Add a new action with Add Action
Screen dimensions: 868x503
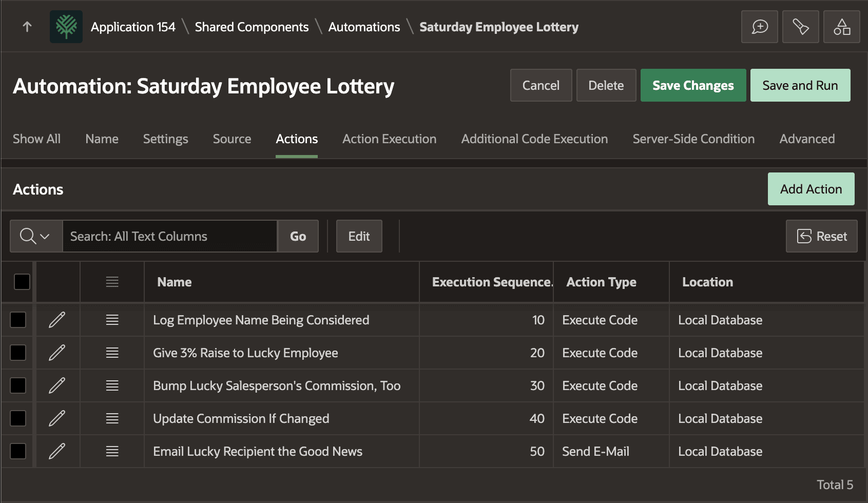coord(811,189)
